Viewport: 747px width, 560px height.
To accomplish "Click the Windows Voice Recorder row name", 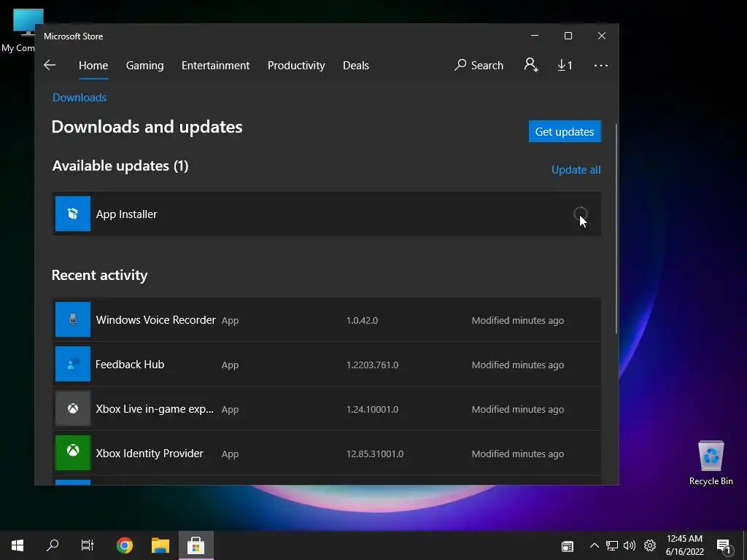I will [156, 320].
